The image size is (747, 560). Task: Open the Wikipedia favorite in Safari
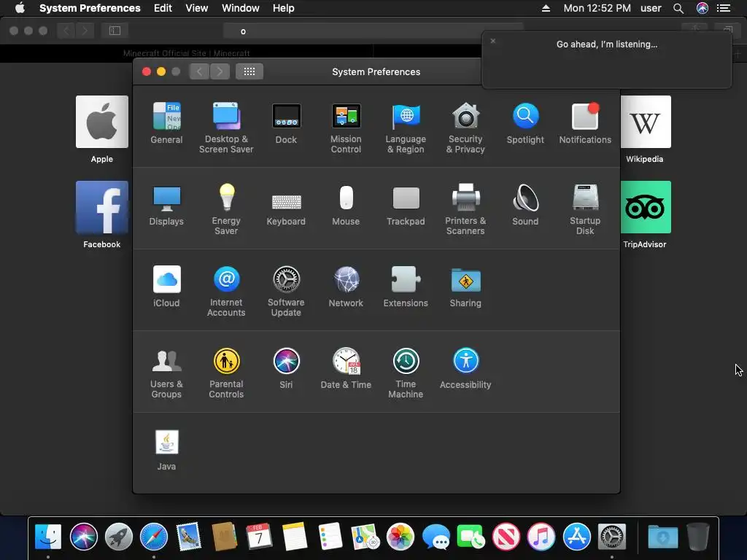click(645, 130)
